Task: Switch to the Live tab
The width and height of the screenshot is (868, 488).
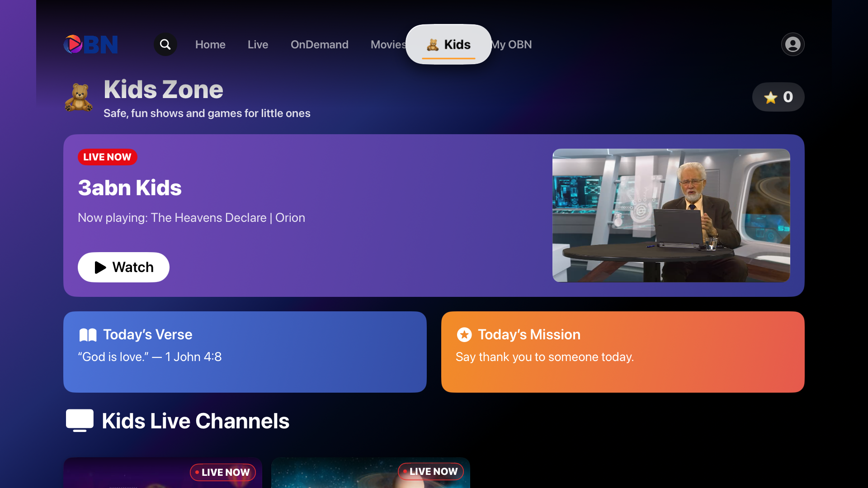Action: point(258,44)
